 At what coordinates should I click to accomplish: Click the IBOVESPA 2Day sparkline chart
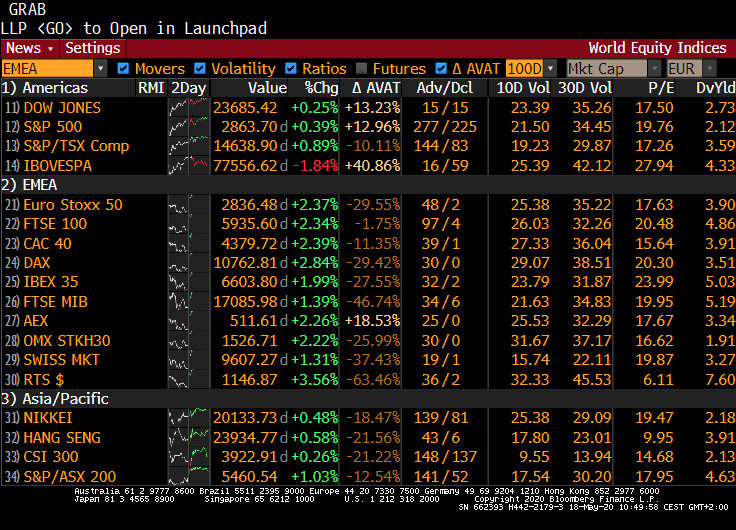click(x=189, y=166)
